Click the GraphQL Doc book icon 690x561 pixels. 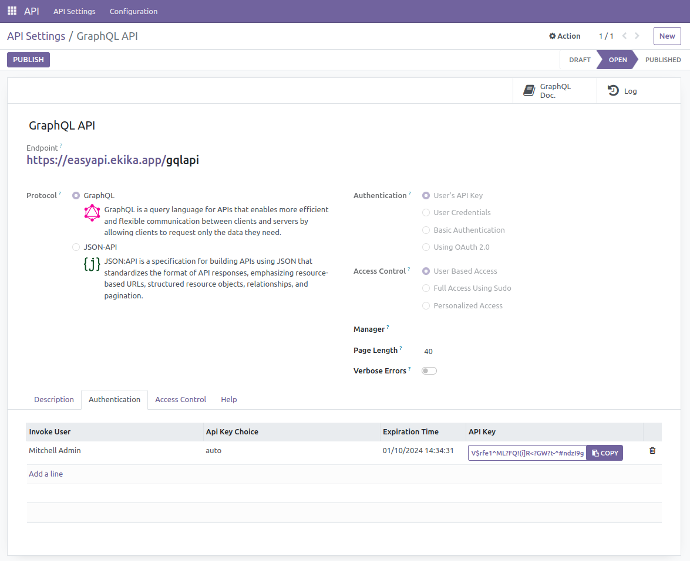pos(528,90)
